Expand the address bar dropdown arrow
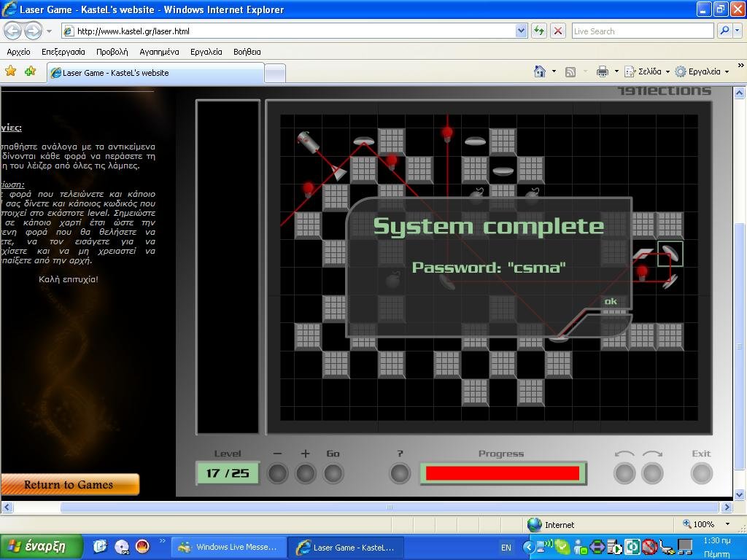 [521, 31]
